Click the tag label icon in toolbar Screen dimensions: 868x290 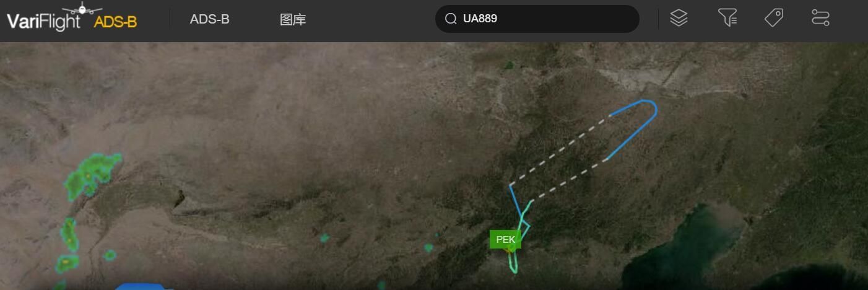coord(774,18)
